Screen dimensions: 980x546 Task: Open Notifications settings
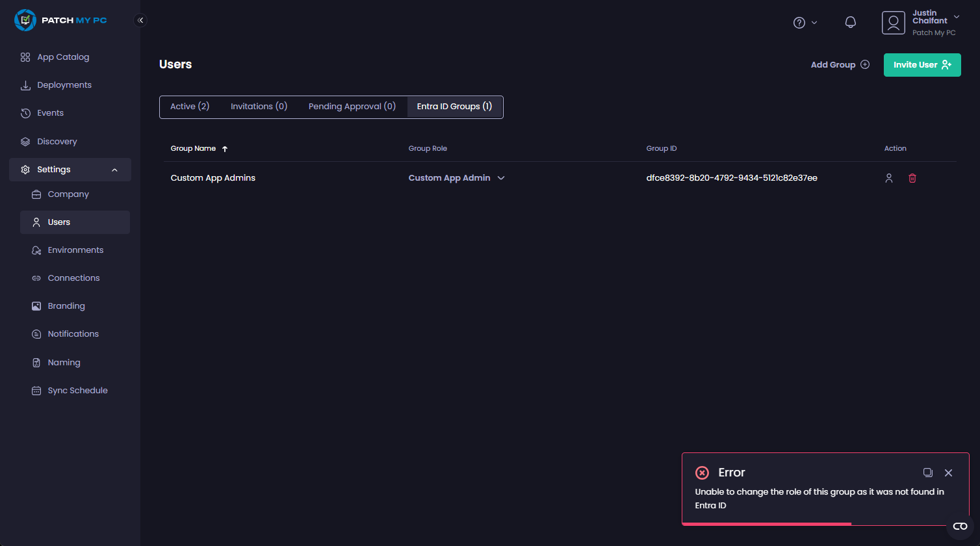click(x=72, y=333)
